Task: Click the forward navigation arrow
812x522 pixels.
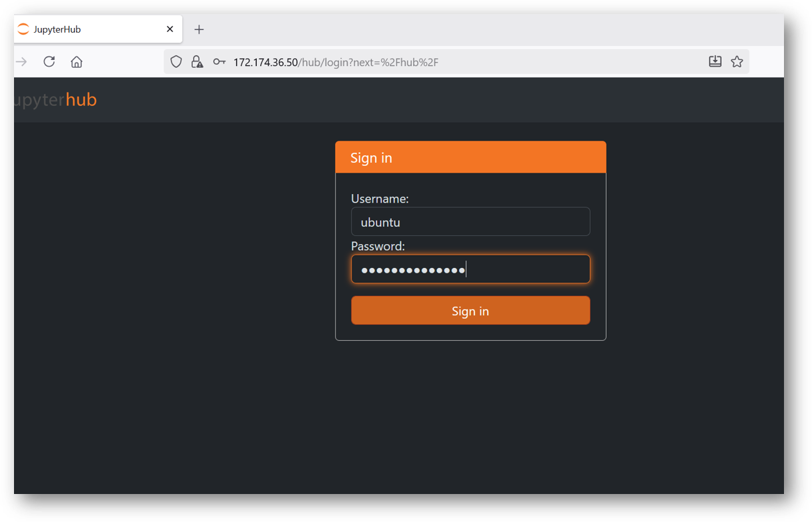Action: 21,62
